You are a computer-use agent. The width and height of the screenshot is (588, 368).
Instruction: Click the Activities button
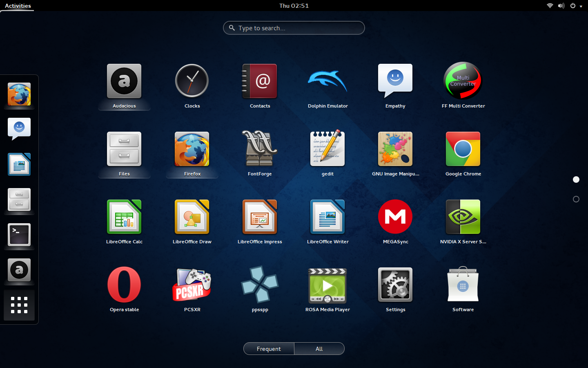pyautogui.click(x=18, y=6)
